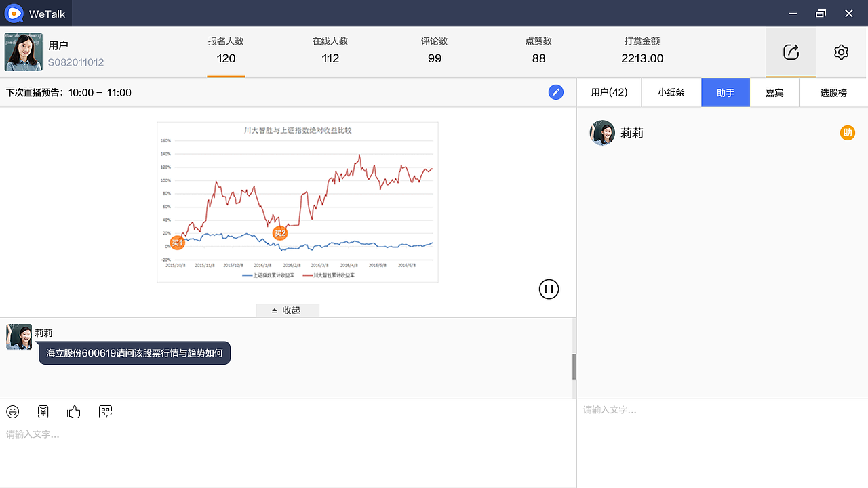The width and height of the screenshot is (868, 488).
Task: Click the WeTalk logo in the title bar
Action: pos(14,13)
